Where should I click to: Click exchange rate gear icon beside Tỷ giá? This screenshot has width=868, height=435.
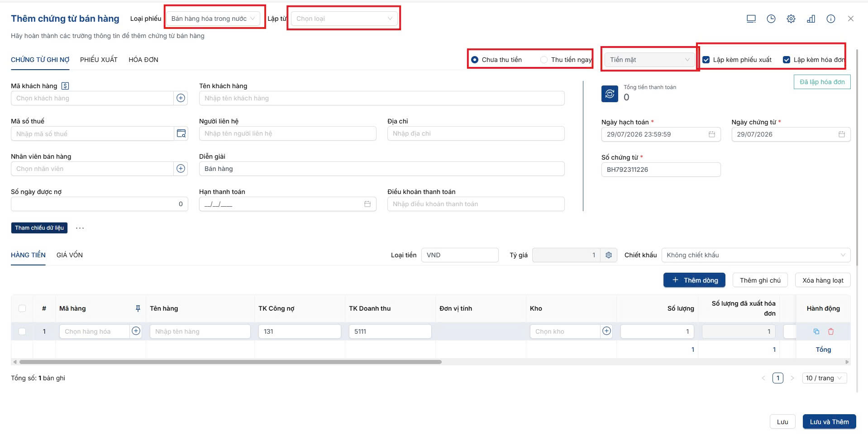coord(609,255)
